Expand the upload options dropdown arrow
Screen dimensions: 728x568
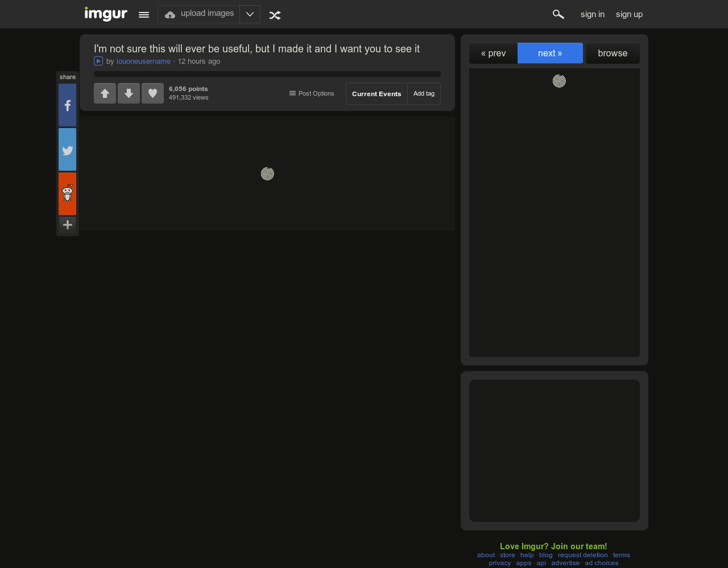tap(250, 14)
